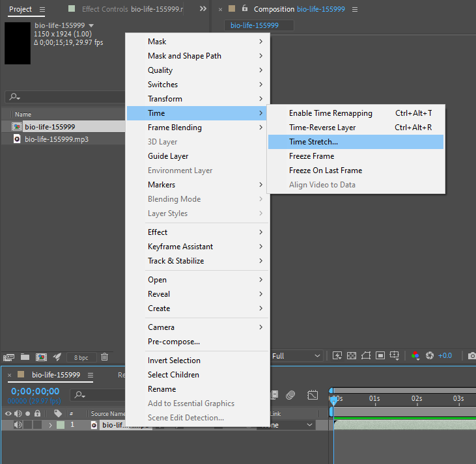
Task: Delete selected project item with trash icon
Action: pyautogui.click(x=104, y=357)
